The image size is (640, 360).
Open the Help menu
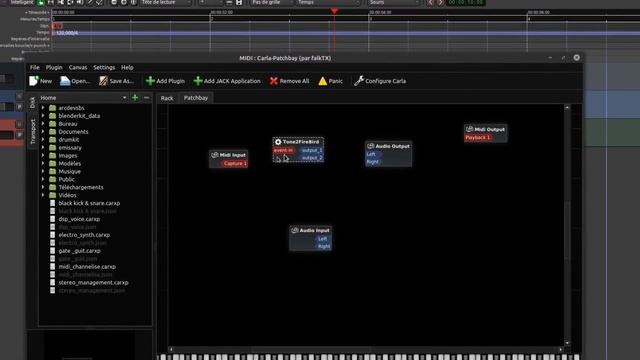click(127, 67)
